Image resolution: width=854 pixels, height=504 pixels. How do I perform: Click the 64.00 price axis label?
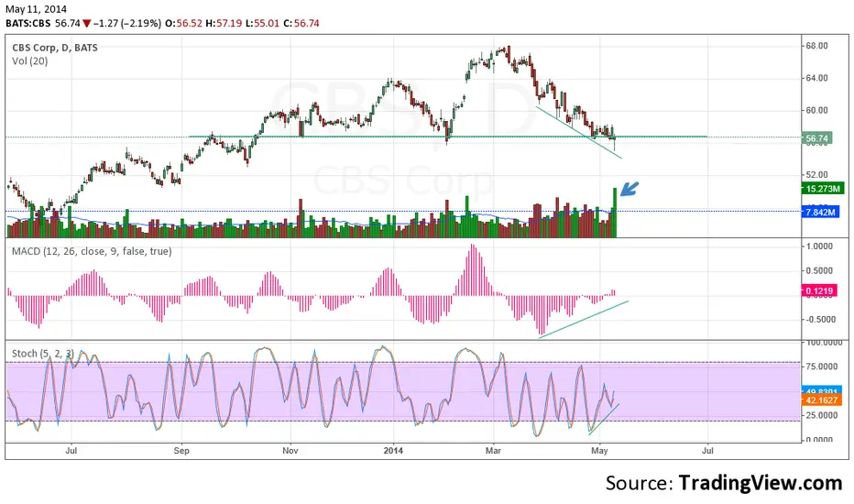(817, 78)
